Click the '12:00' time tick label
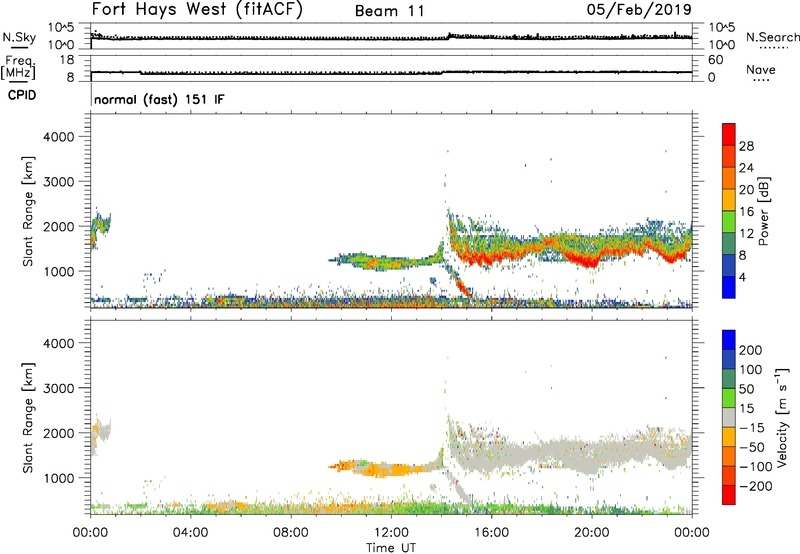The height and width of the screenshot is (554, 800). (x=391, y=533)
